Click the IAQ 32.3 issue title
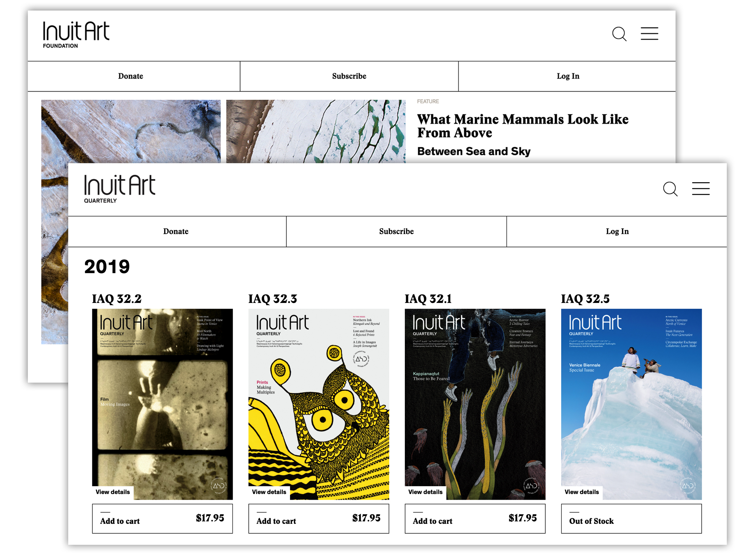Screen dimensions: 756x555 pyautogui.click(x=273, y=299)
